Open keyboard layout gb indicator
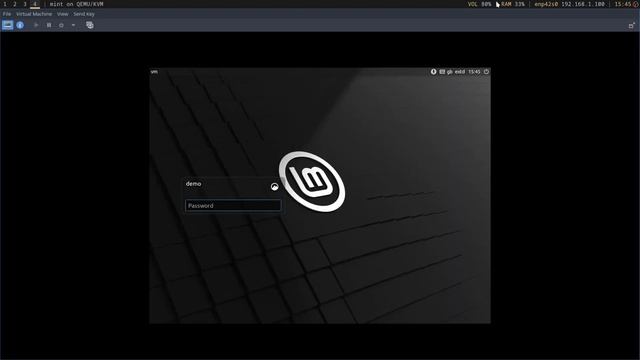This screenshot has height=360, width=640. click(450, 72)
